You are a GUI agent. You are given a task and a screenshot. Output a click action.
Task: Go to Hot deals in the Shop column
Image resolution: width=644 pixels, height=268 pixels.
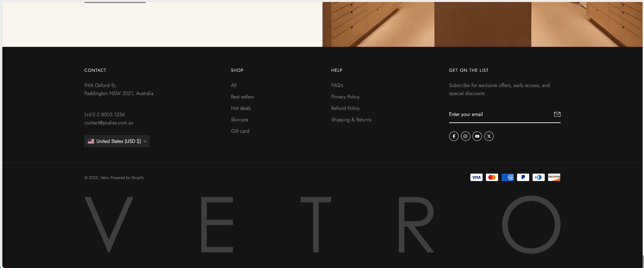coord(240,108)
